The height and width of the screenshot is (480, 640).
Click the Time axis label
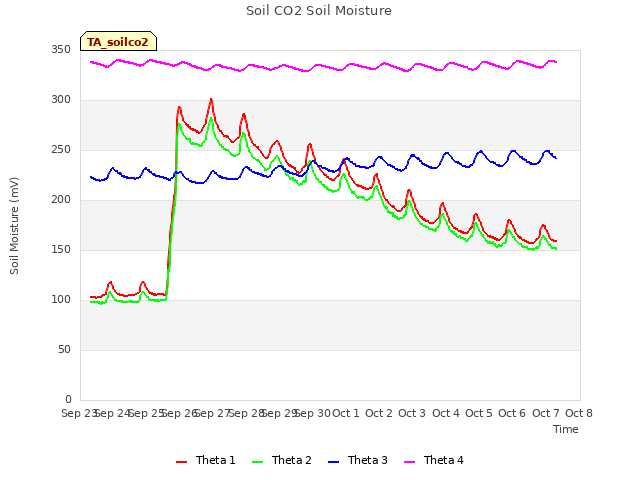coord(566,429)
